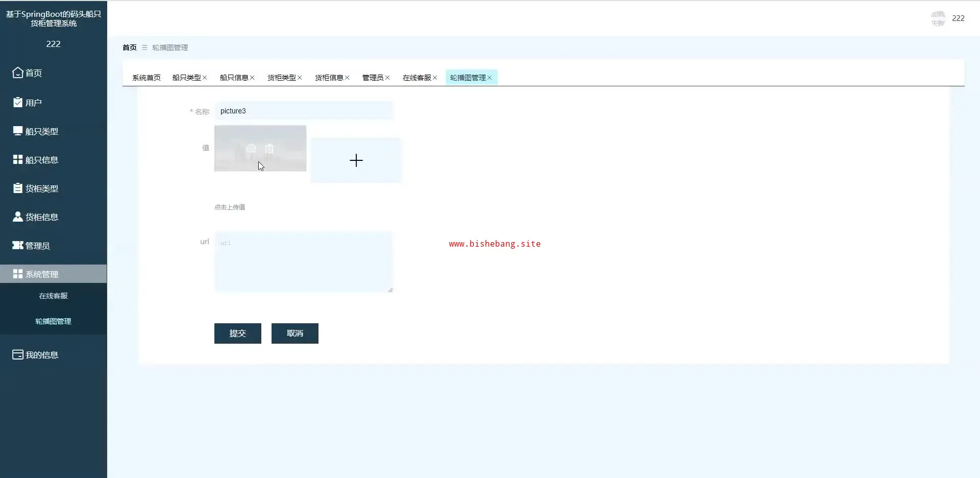The width and height of the screenshot is (980, 478).
Task: Delete the uploaded image via trash icon
Action: click(269, 149)
